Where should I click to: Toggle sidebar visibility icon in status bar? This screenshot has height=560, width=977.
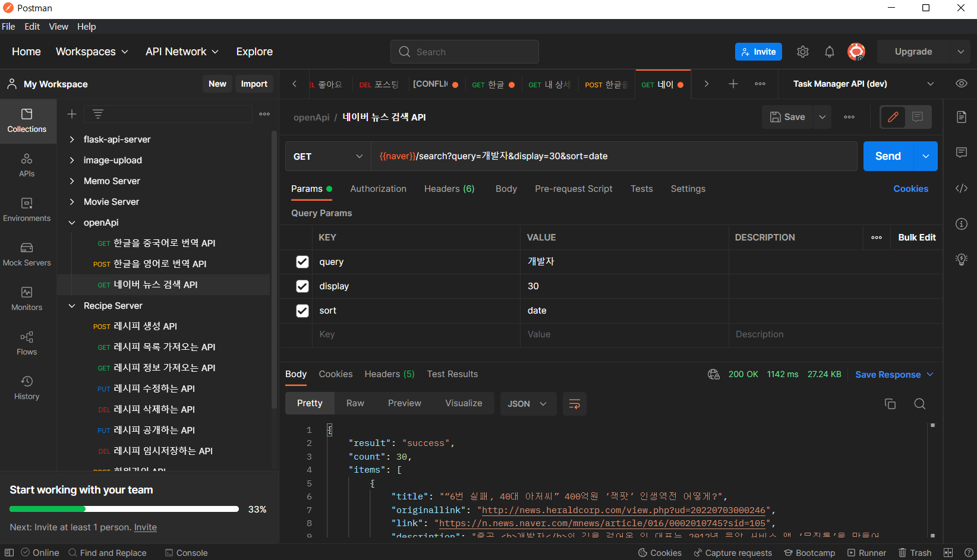point(9,553)
